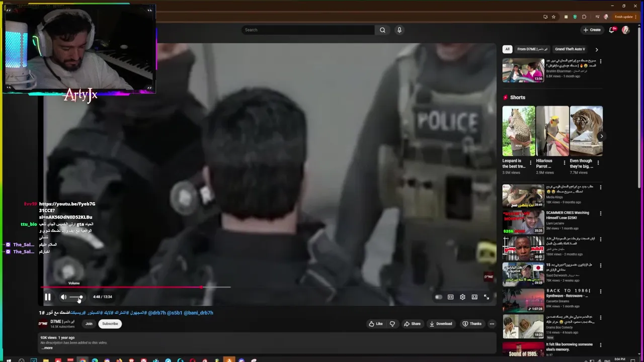
Task: Open options for Hilarious Parrot Short
Action: [564, 163]
